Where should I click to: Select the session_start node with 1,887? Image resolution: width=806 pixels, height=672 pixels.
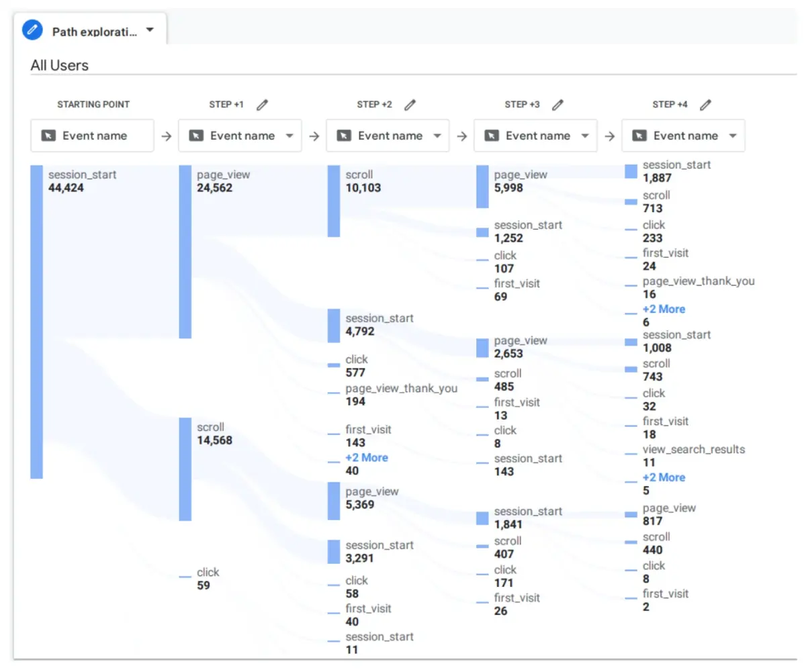pos(631,172)
